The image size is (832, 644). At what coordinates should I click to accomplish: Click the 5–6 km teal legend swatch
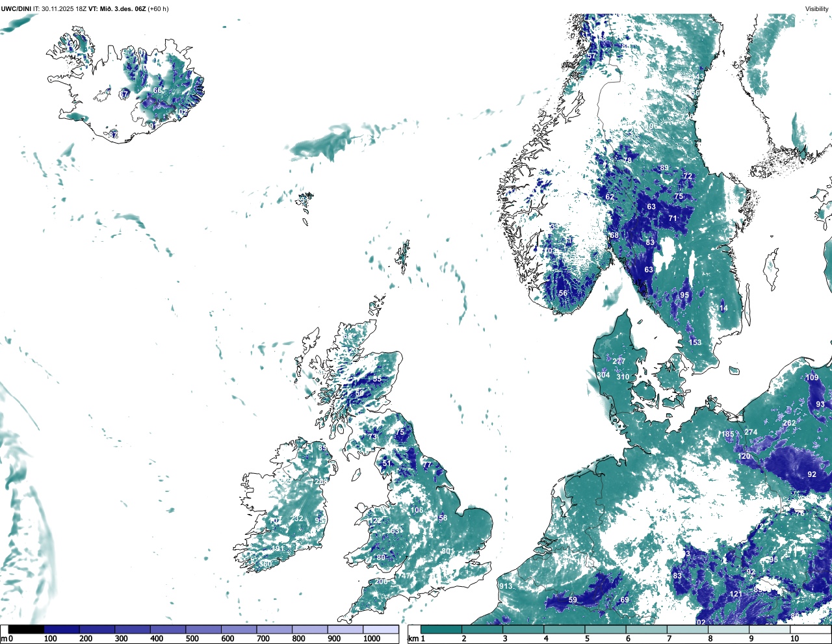click(x=606, y=629)
